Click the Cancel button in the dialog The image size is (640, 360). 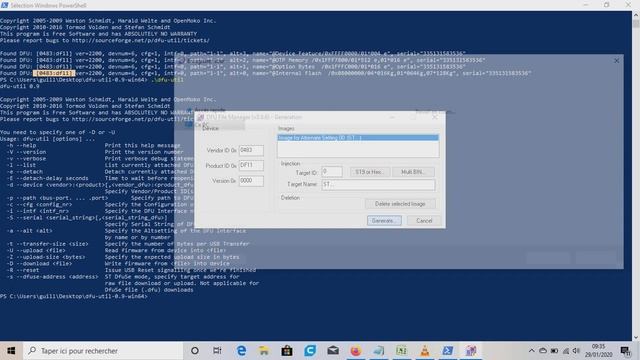point(424,220)
